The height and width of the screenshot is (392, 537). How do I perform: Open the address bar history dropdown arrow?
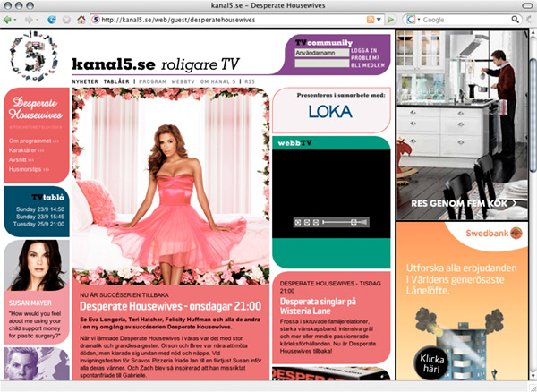coord(379,20)
